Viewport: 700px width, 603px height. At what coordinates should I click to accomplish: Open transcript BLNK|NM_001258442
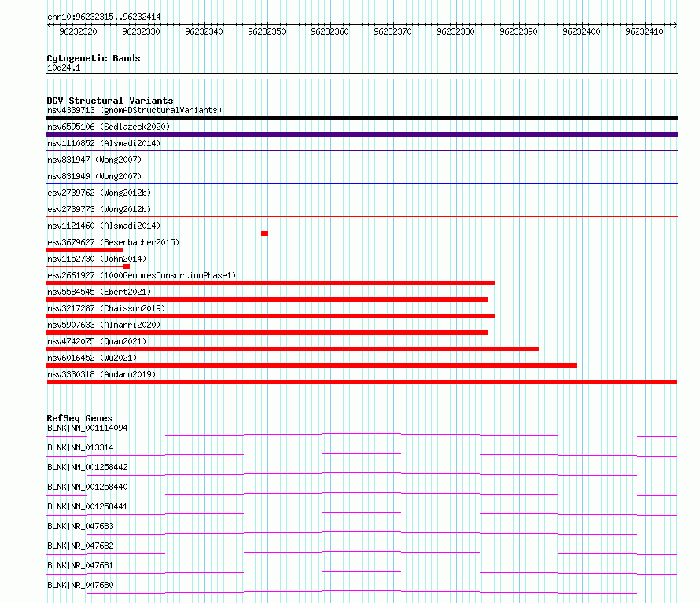87,467
